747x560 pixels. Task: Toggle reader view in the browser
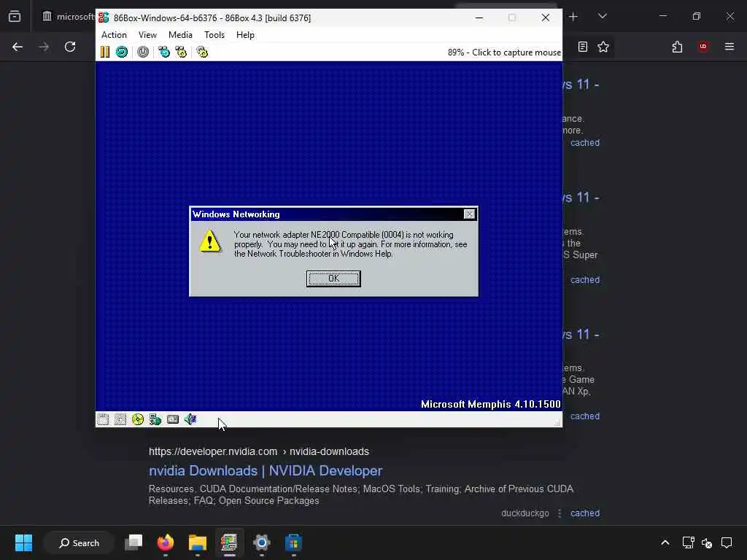[x=583, y=47]
